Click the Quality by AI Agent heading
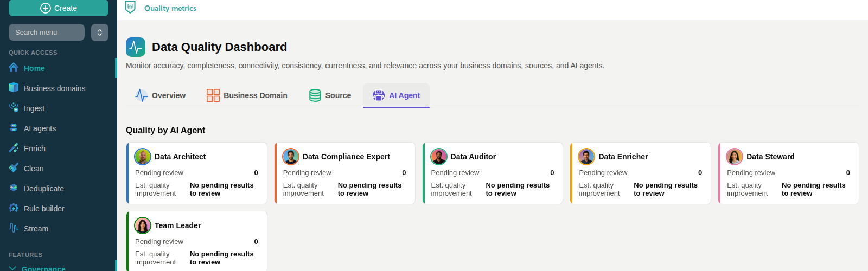This screenshot has height=271, width=868. coord(165,130)
